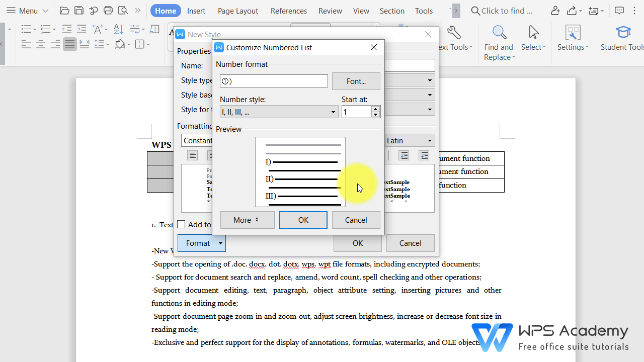Click the add collaborator person icon
Viewport: 644px width, 362px height.
coord(555,11)
